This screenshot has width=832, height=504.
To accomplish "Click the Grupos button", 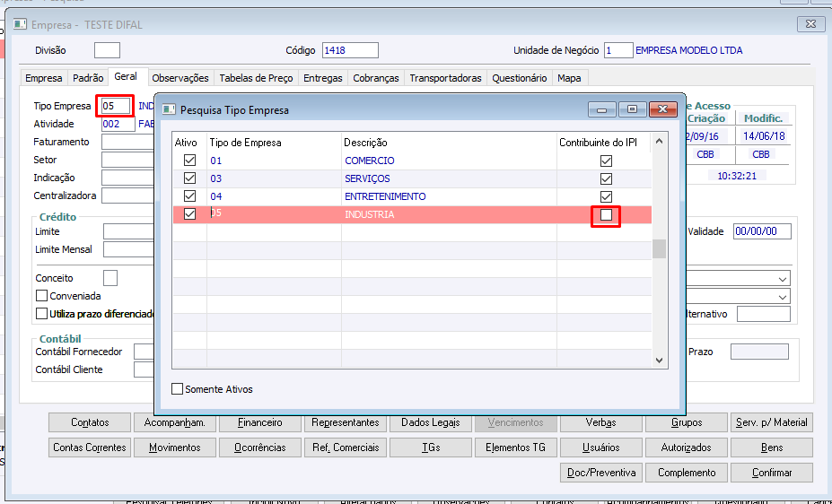I will point(687,422).
